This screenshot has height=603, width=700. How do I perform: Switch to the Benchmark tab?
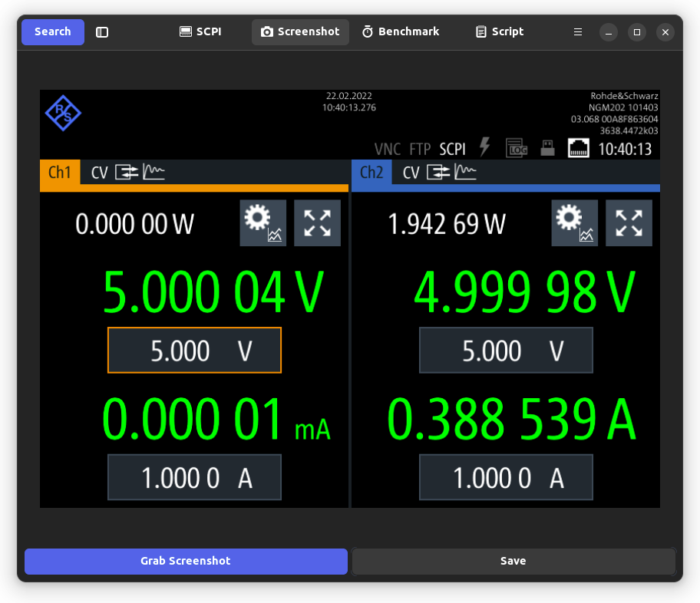pos(401,31)
